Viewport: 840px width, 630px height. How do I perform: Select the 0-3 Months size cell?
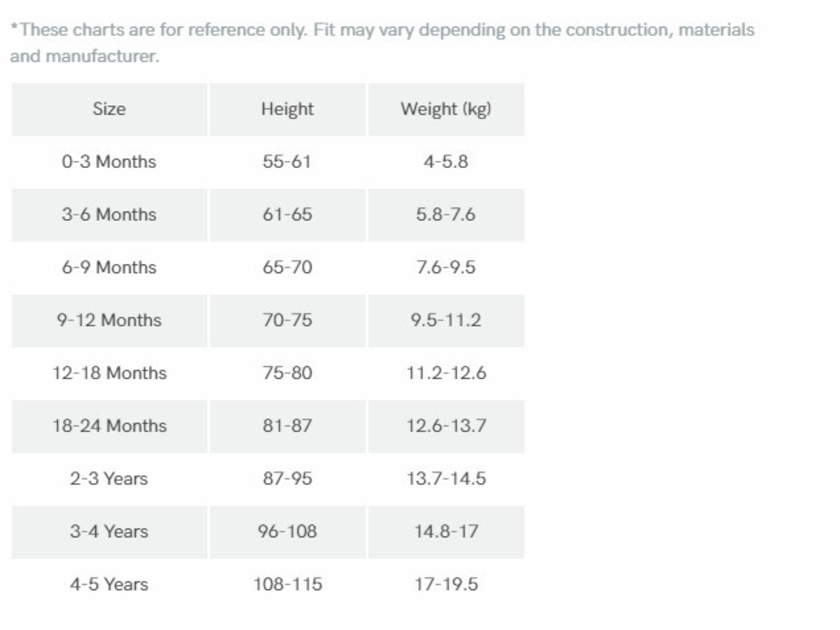[x=109, y=161]
